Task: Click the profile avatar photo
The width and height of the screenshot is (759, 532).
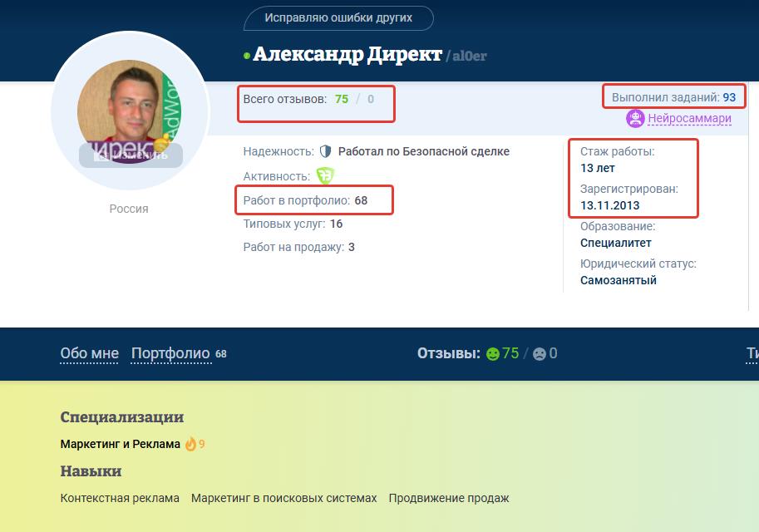Action: (129, 111)
